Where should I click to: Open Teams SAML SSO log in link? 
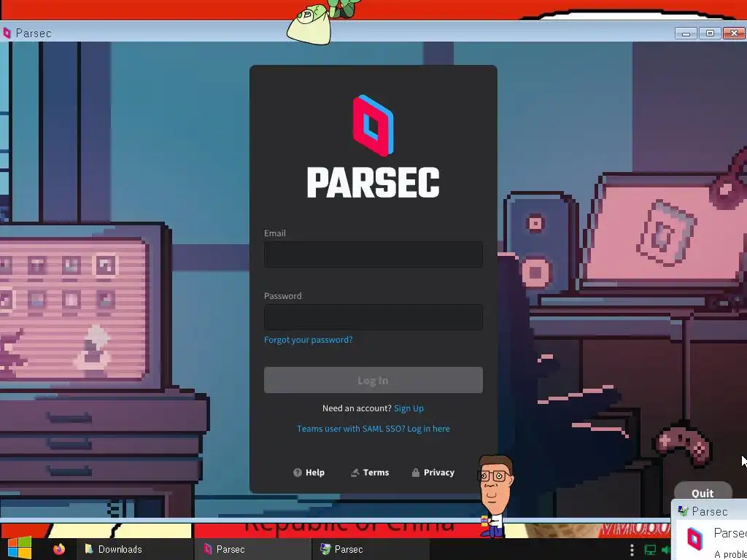[373, 429]
